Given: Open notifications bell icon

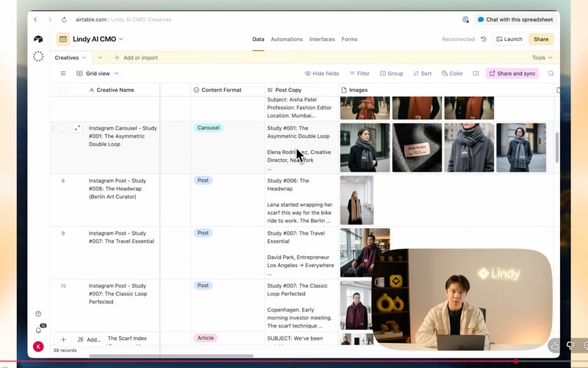Looking at the screenshot, I should click(x=38, y=330).
